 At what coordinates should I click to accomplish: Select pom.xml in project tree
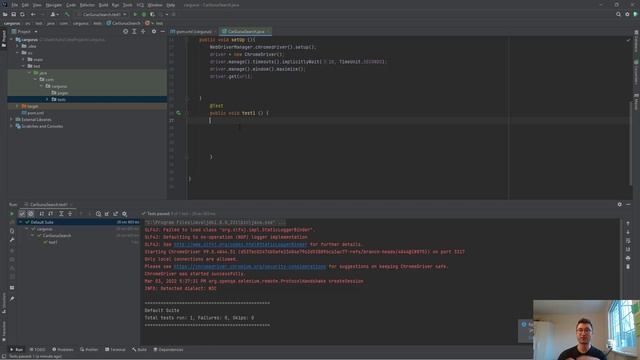point(33,113)
